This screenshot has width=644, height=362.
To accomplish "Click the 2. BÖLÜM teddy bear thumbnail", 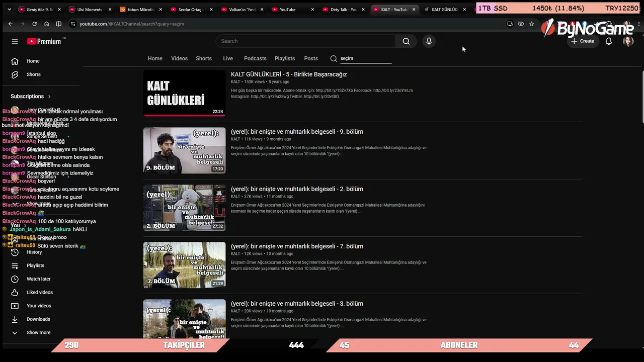I will [x=184, y=208].
